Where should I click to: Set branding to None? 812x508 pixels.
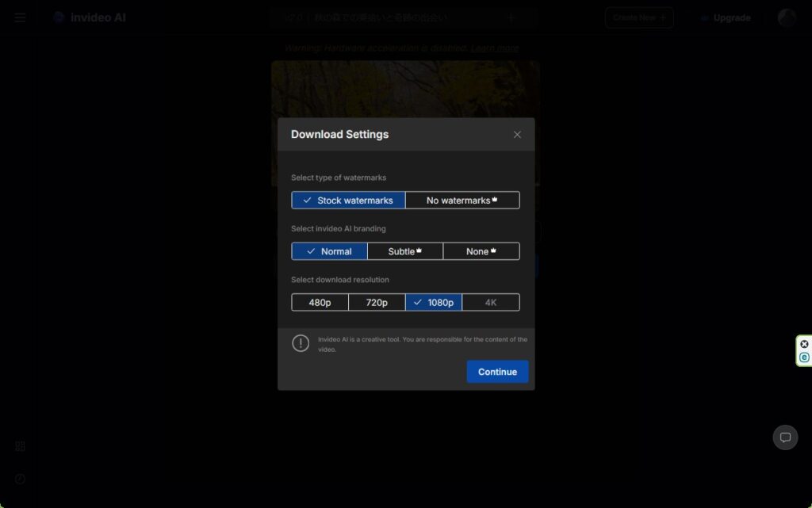pos(481,251)
